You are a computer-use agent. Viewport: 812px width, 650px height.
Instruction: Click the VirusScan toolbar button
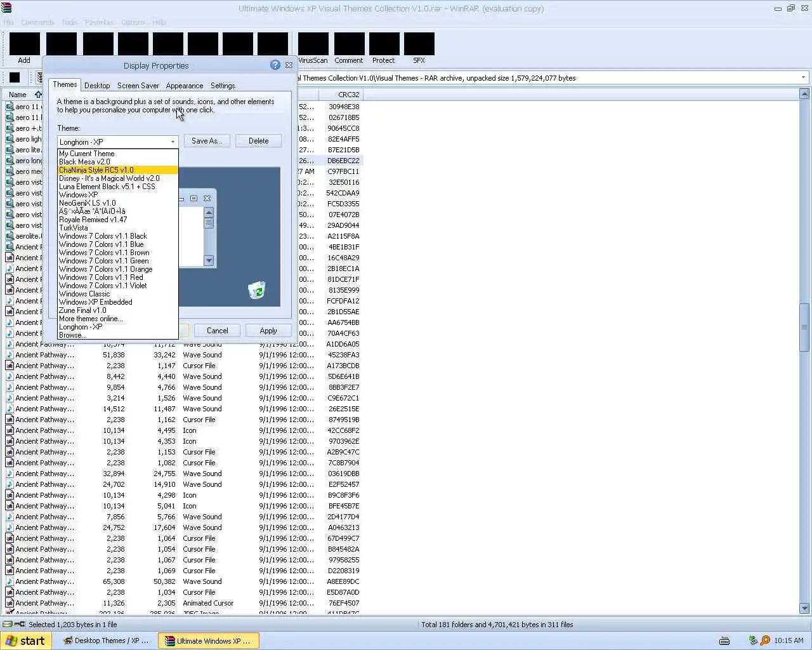[313, 48]
